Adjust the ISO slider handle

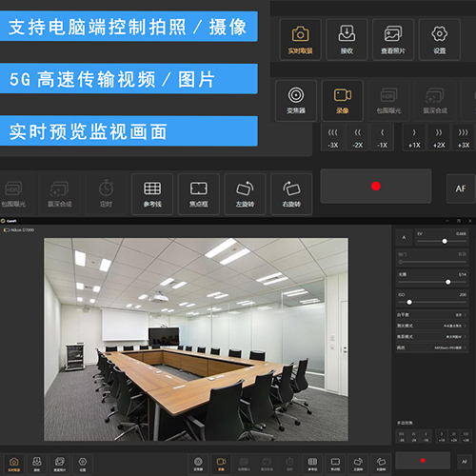(409, 303)
